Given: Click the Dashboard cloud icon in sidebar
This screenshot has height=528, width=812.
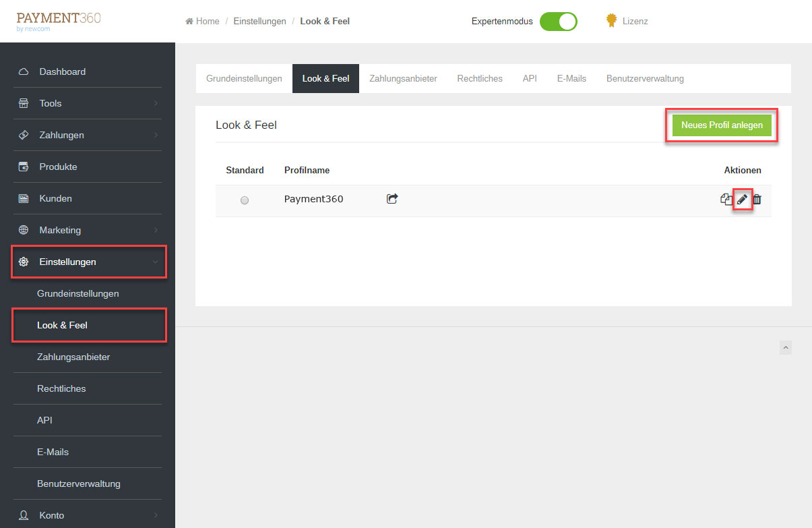Looking at the screenshot, I should 24,71.
